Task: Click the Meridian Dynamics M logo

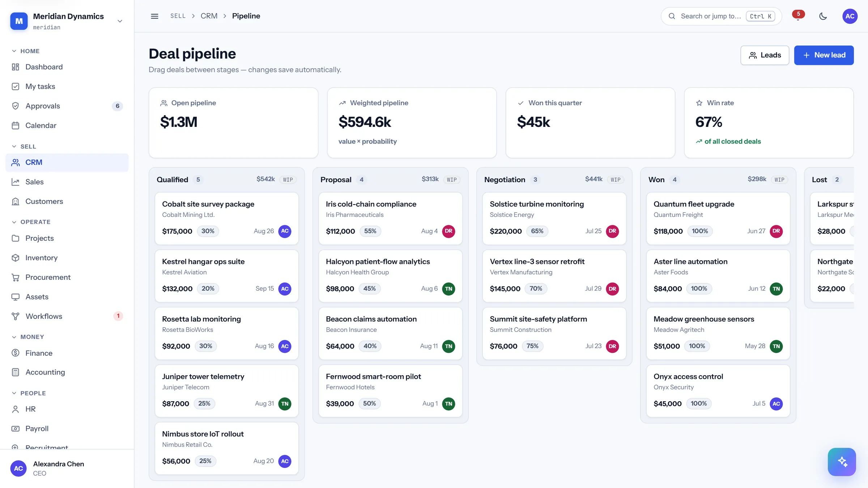Action: coord(19,21)
